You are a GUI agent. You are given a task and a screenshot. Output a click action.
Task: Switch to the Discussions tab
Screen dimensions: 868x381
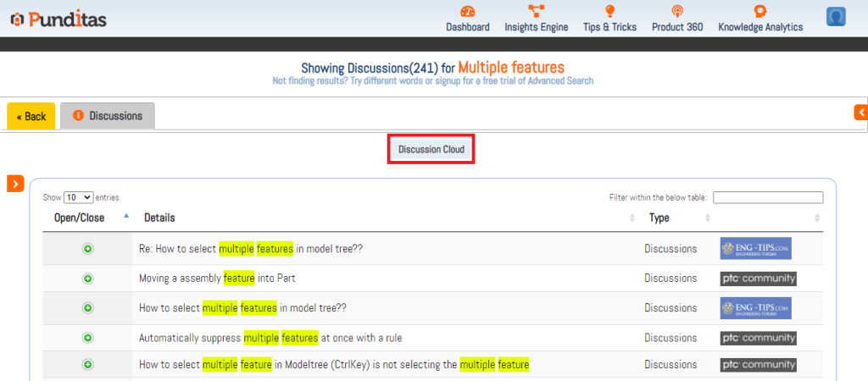click(108, 116)
